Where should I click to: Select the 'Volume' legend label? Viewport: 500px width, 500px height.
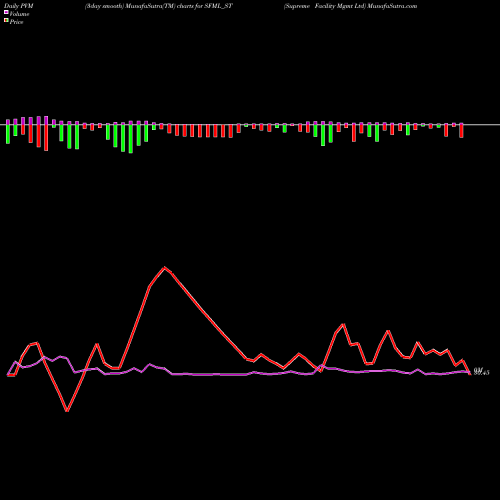[x=19, y=14]
